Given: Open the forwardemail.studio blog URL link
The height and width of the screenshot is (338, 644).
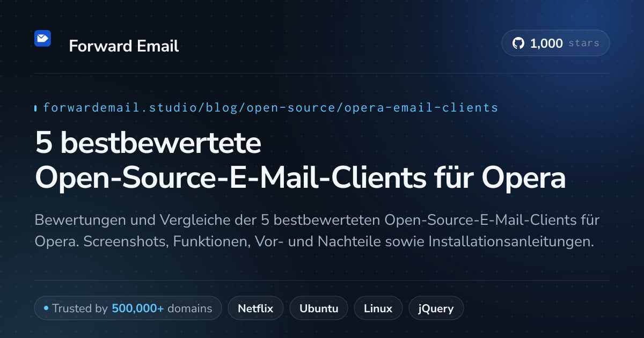Looking at the screenshot, I should (x=270, y=108).
